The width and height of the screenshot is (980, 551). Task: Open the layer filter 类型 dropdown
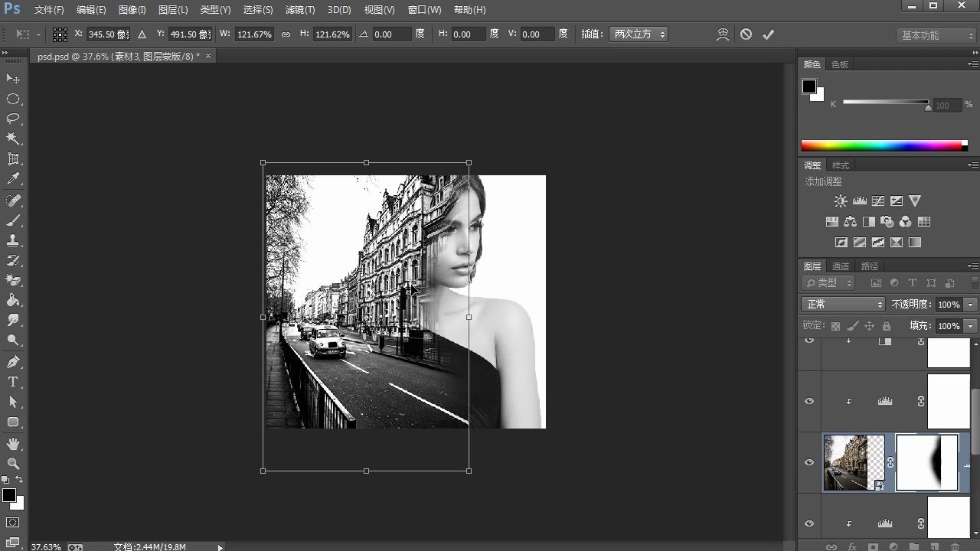pyautogui.click(x=829, y=283)
